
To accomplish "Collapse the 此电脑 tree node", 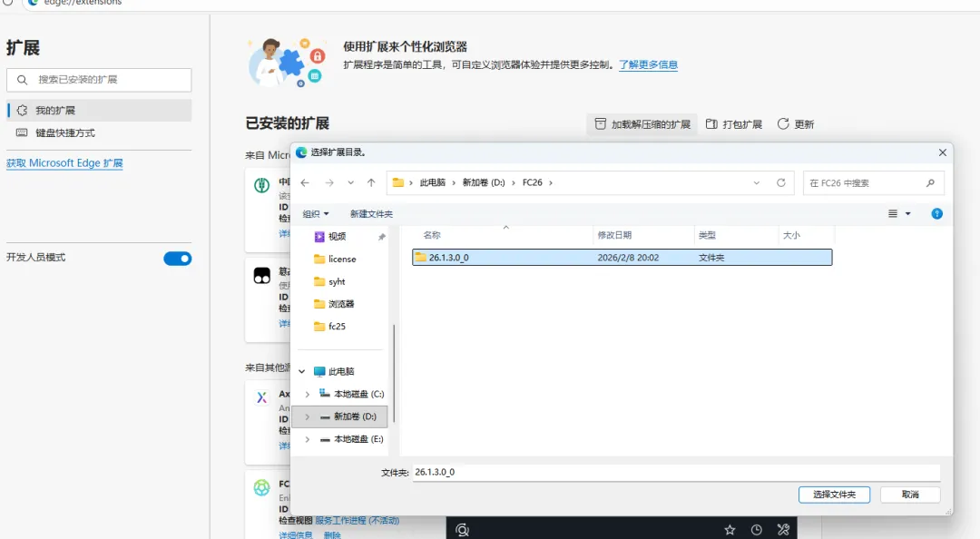I will coord(302,371).
